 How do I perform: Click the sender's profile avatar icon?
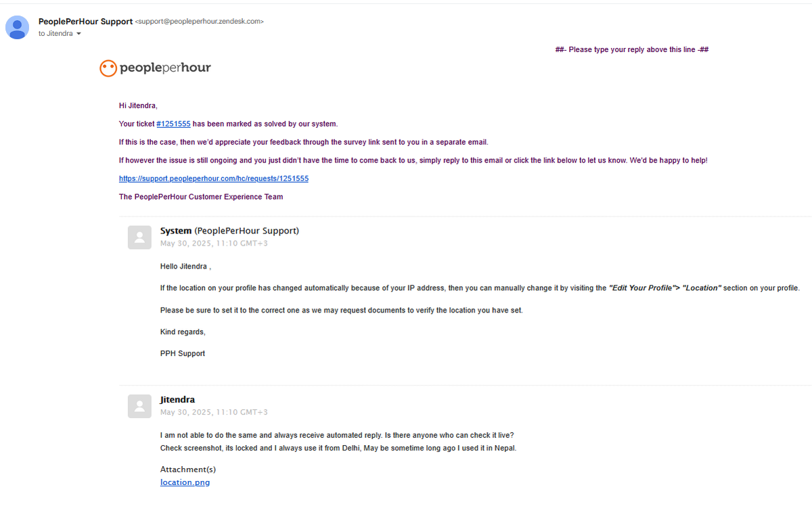point(18,27)
